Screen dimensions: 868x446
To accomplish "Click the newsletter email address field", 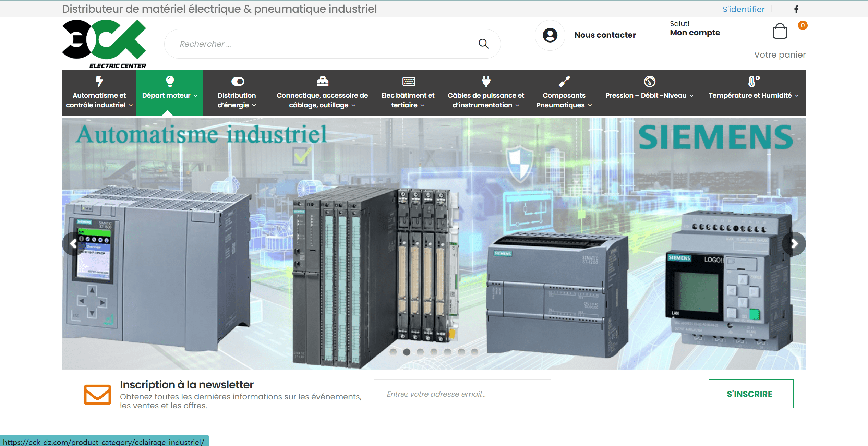I will click(x=462, y=394).
